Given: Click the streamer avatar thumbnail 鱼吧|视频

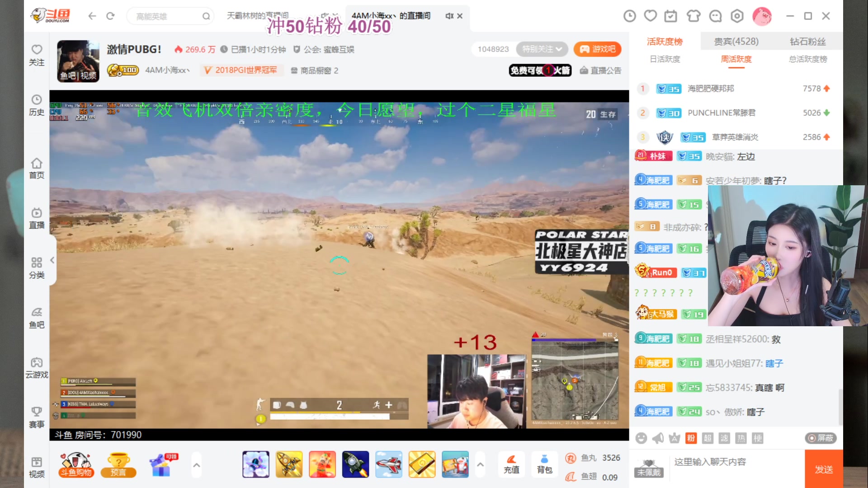Looking at the screenshot, I should pos(78,61).
